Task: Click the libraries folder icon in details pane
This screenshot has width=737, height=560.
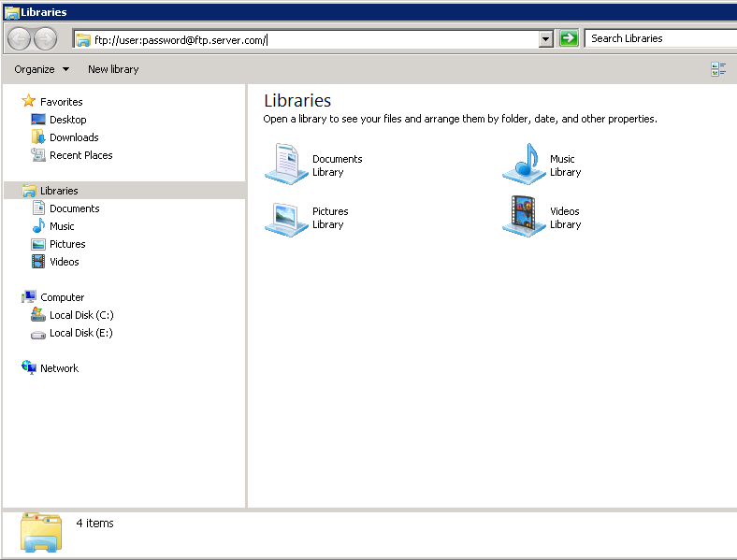Action: coord(41,532)
